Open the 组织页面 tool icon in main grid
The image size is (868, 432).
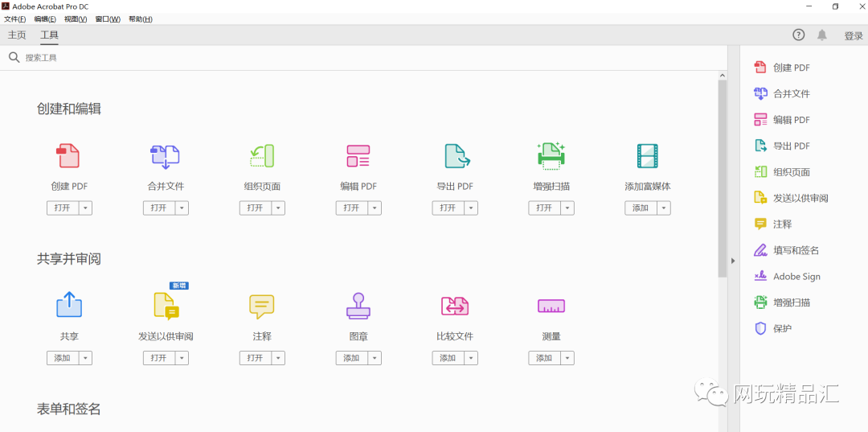tap(262, 155)
